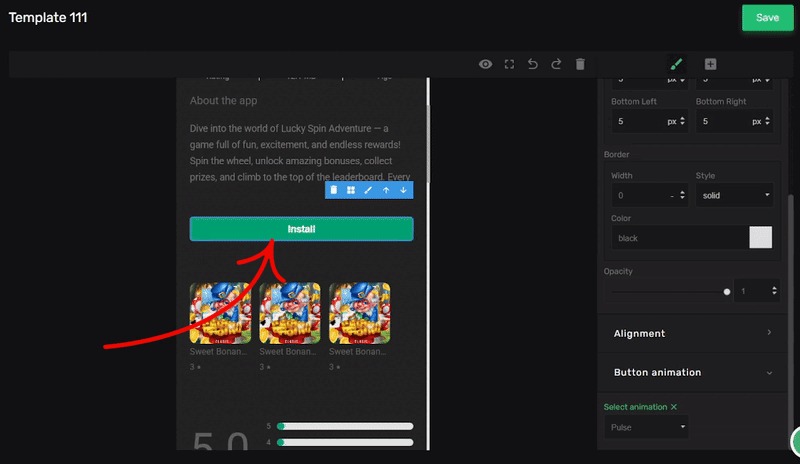
Task: Click the Opacity slider handle
Action: (727, 292)
